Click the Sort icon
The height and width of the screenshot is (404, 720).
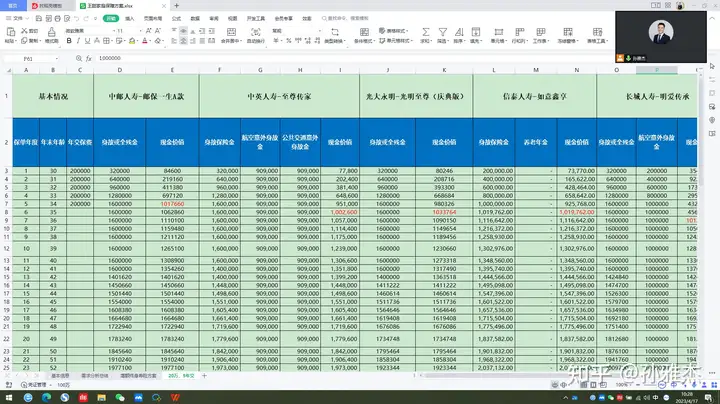coord(459,32)
